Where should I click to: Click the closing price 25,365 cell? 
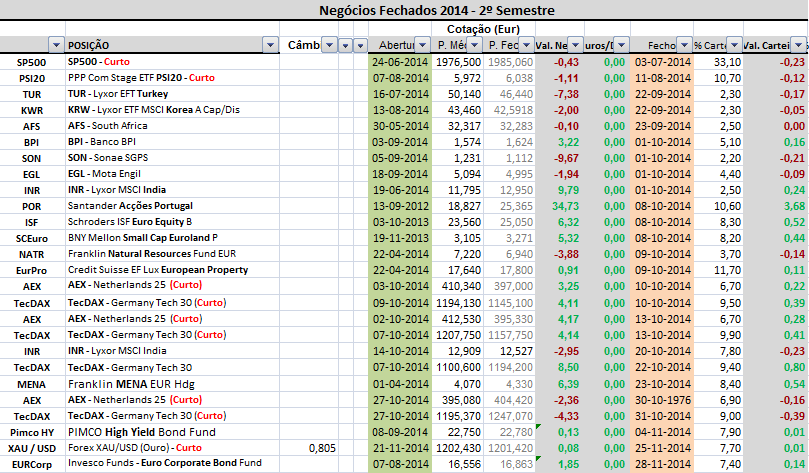509,206
